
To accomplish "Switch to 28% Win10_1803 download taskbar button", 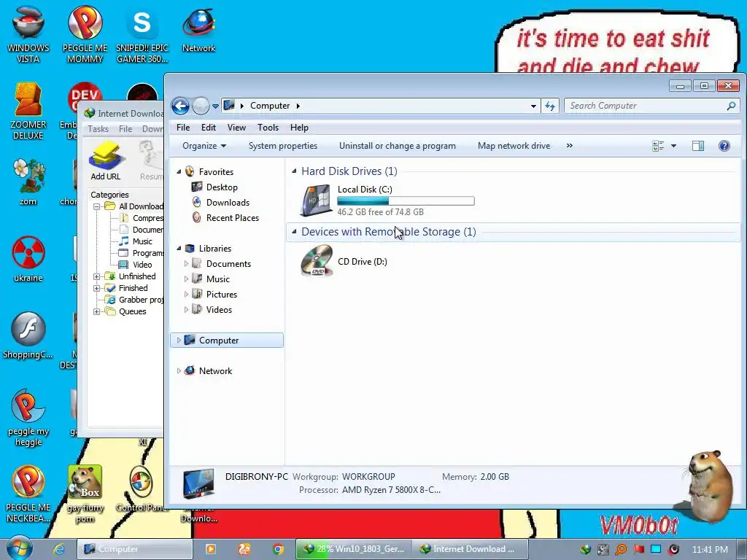I will pos(352,549).
